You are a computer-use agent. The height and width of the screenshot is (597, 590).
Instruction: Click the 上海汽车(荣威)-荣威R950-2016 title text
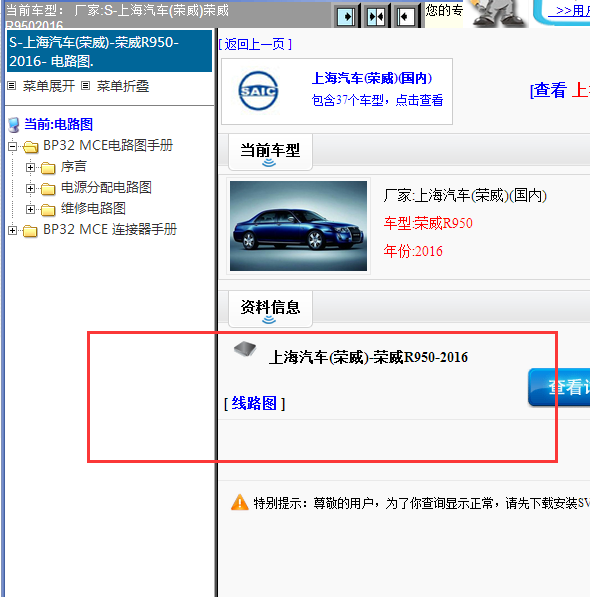point(368,358)
